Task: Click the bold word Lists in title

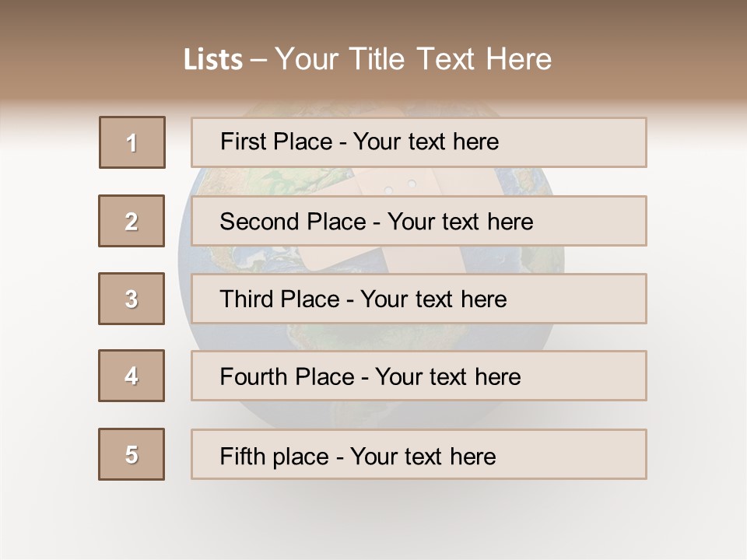Action: pyautogui.click(x=212, y=60)
